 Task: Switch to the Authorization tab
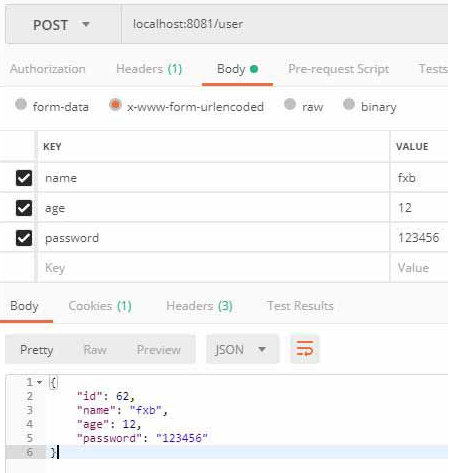point(48,69)
